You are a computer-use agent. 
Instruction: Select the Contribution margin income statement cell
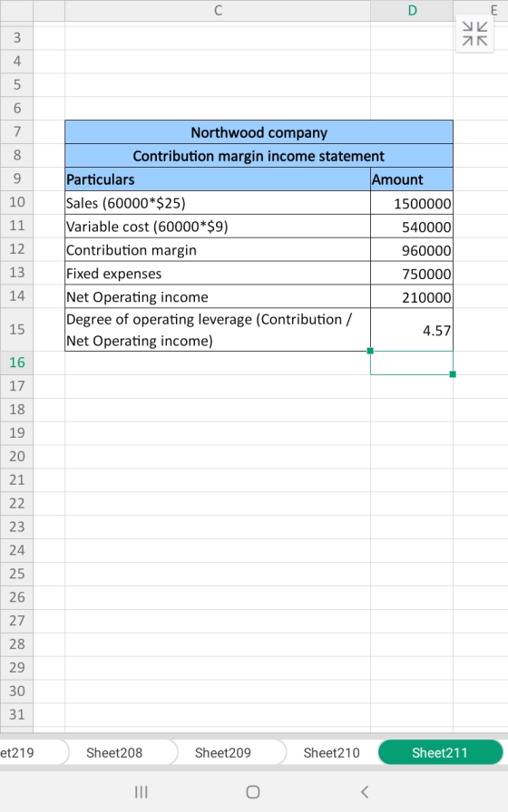click(259, 155)
